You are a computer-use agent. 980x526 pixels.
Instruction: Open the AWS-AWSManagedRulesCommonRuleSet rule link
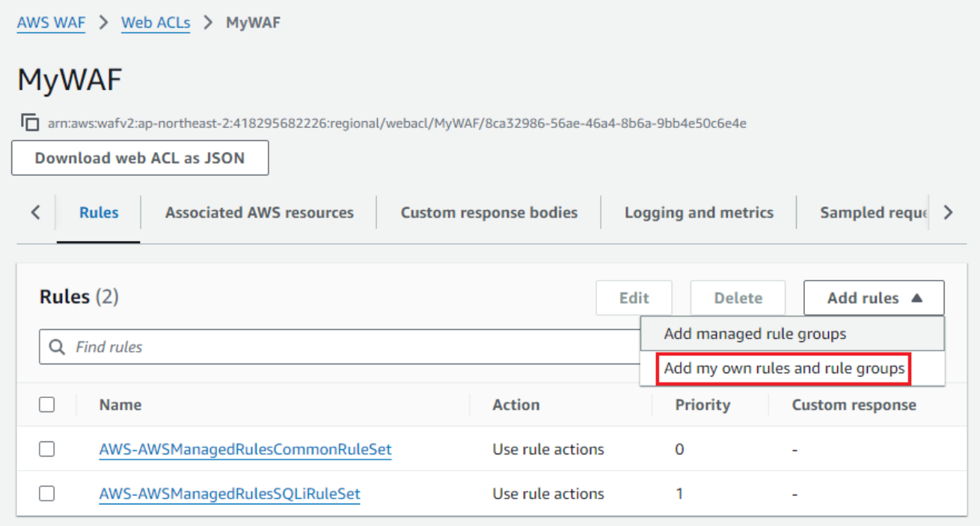pos(245,449)
